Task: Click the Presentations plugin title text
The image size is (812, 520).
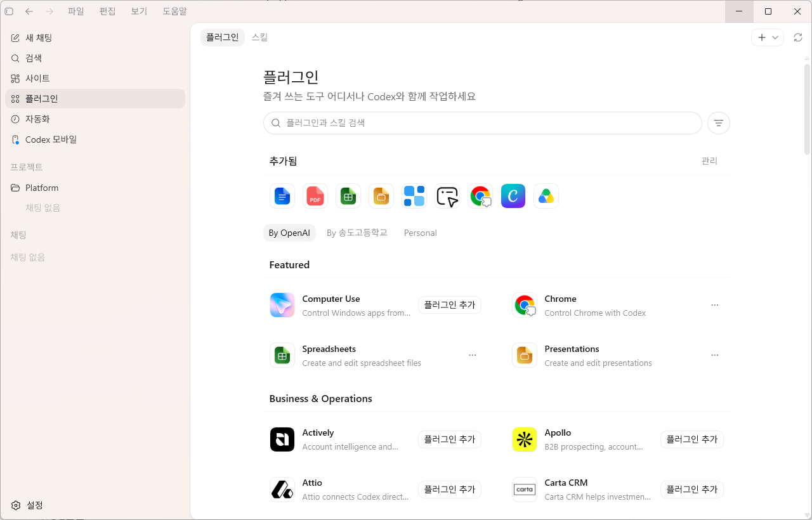Action: [x=572, y=349]
